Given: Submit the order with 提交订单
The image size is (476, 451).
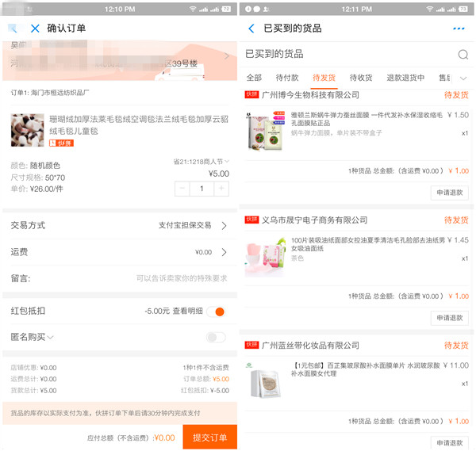Looking at the screenshot, I should click(209, 437).
